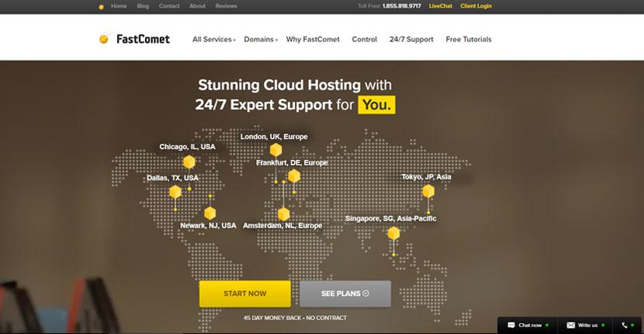This screenshot has width=644, height=334.
Task: Click the Chicago, IL, USA label
Action: pos(187,147)
